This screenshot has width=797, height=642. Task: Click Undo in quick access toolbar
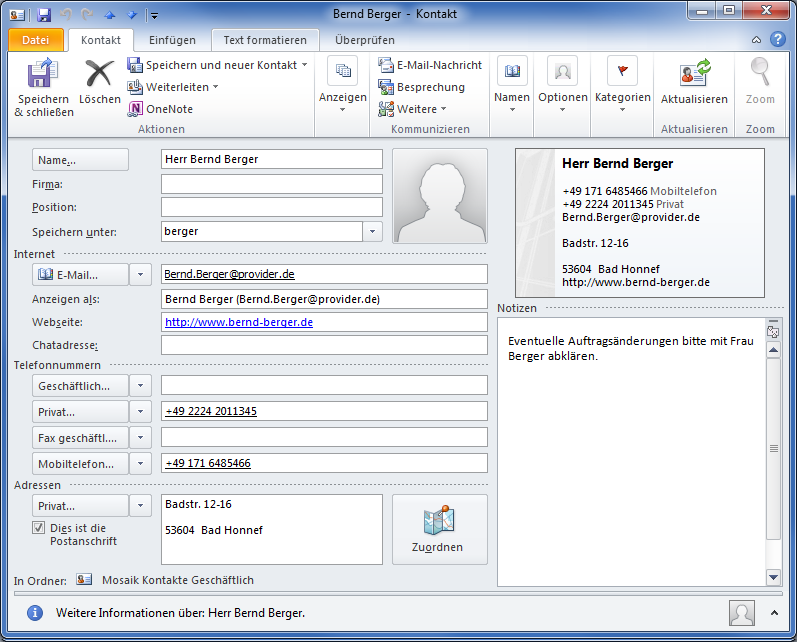click(66, 14)
